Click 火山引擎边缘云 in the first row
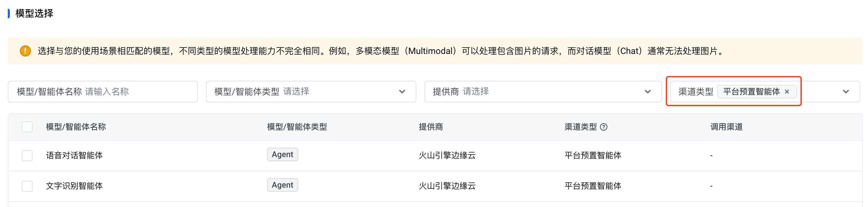Image resolution: width=868 pixels, height=207 pixels. tap(447, 155)
